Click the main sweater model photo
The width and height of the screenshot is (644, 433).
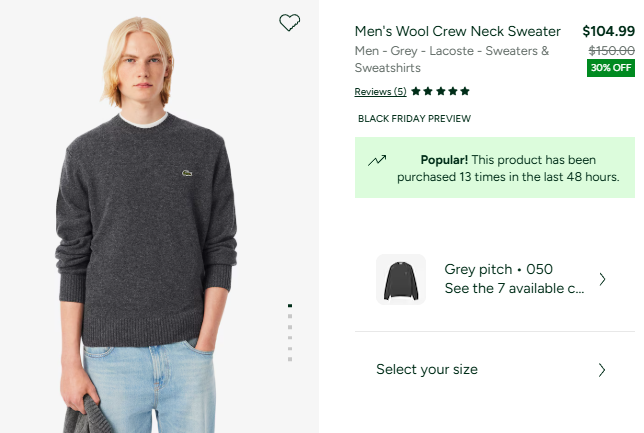pyautogui.click(x=150, y=230)
